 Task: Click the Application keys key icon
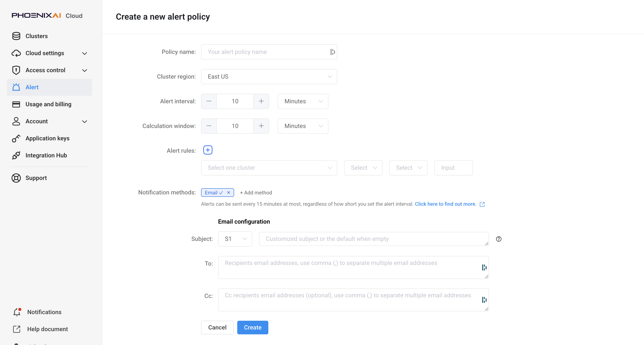click(16, 138)
